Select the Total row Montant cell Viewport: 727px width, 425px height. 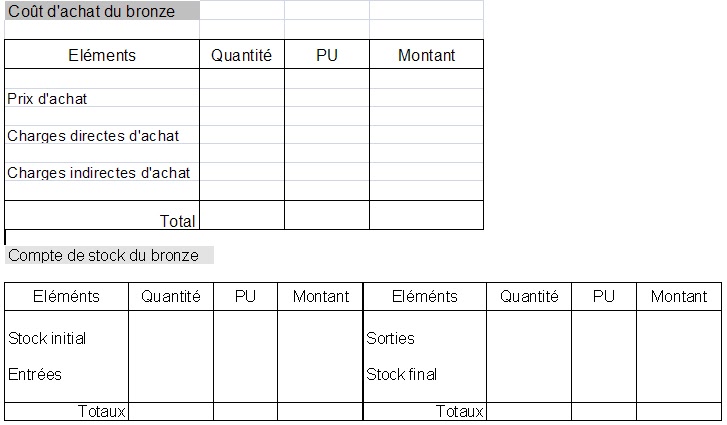click(x=426, y=218)
